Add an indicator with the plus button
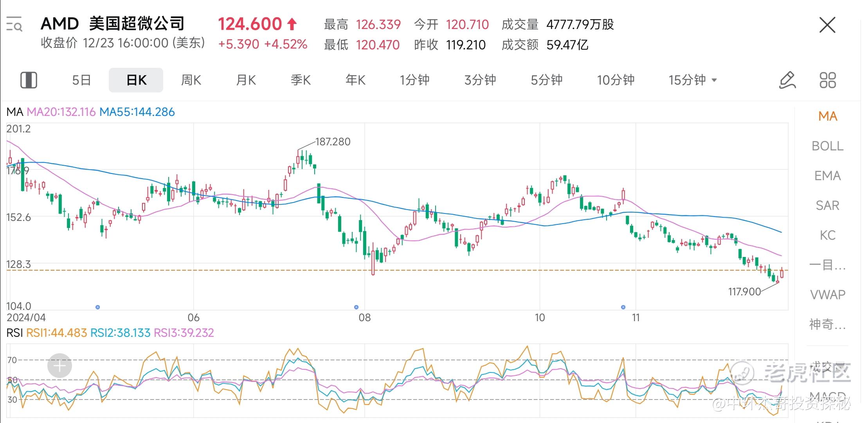This screenshot has width=868, height=423. point(59,366)
